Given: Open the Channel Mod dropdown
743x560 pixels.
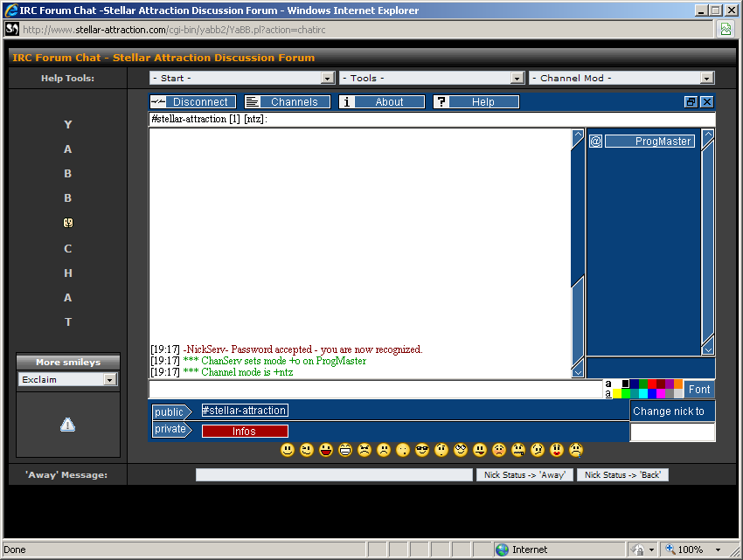Looking at the screenshot, I should coord(621,78).
